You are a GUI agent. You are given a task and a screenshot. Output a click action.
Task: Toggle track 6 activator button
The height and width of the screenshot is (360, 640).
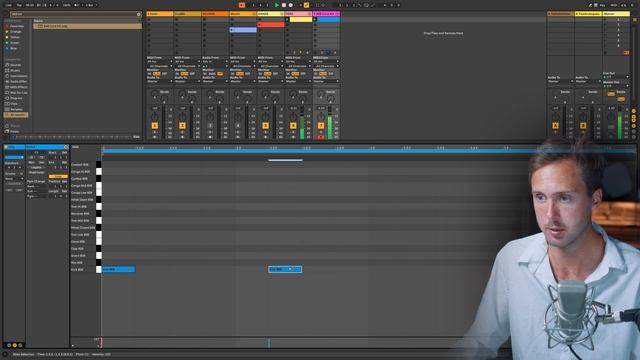point(293,126)
